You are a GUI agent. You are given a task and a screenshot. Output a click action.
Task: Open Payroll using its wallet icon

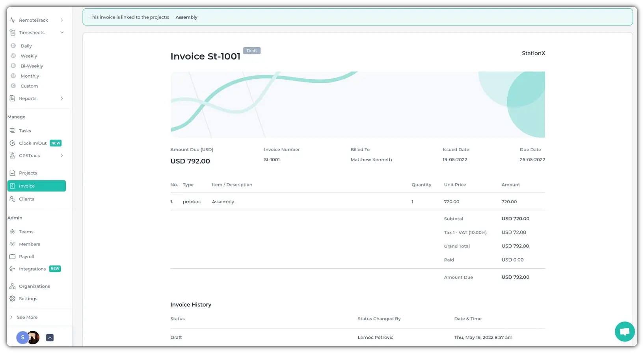(x=12, y=256)
